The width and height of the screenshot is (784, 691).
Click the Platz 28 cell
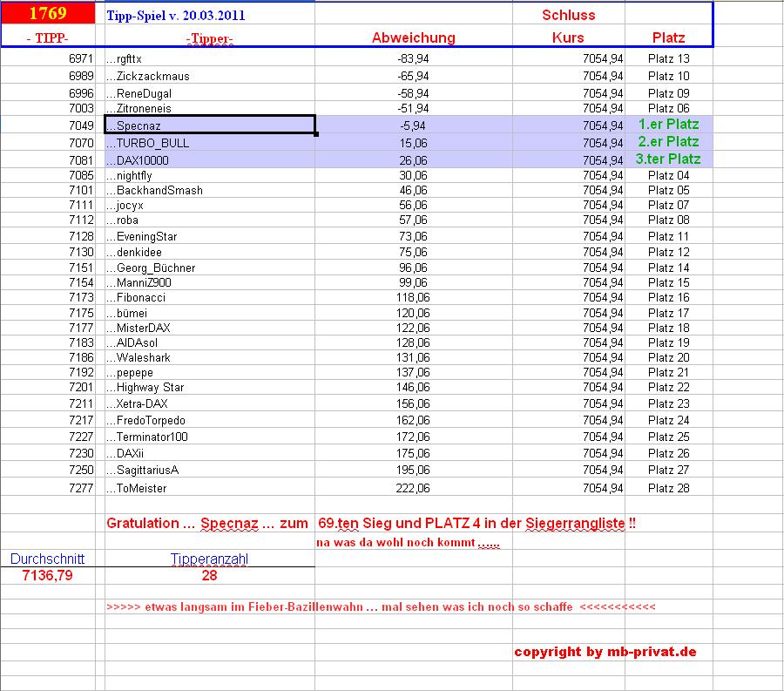pos(668,487)
